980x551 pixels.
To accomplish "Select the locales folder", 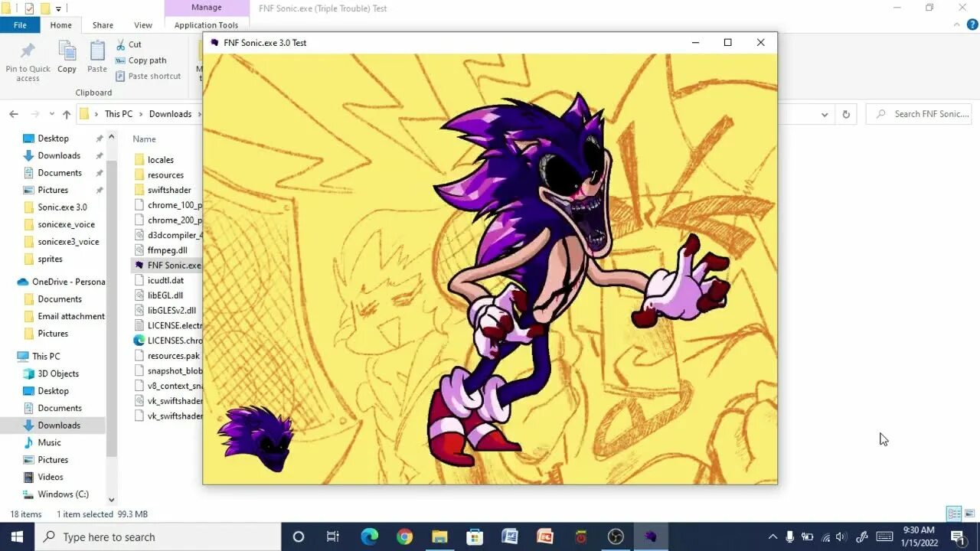I will pyautogui.click(x=161, y=160).
